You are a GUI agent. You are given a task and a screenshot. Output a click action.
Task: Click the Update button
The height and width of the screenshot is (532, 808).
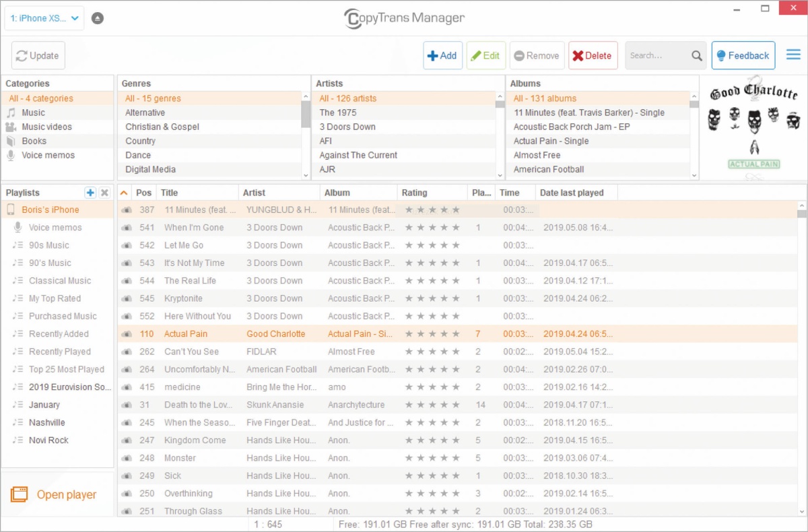[x=38, y=56]
